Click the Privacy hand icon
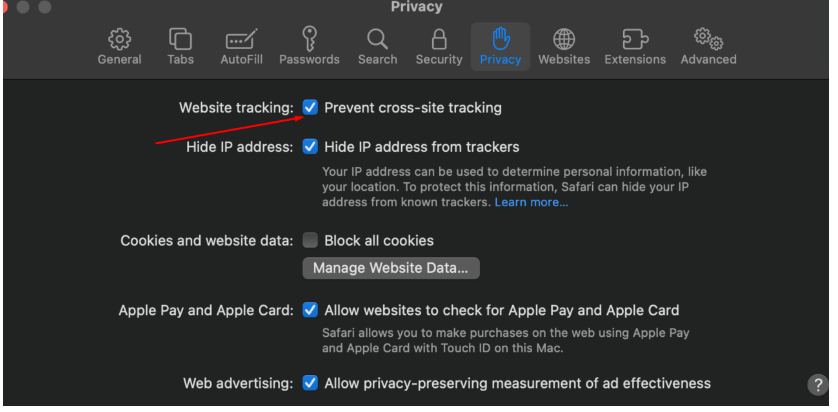This screenshot has height=412, width=838. [501, 39]
